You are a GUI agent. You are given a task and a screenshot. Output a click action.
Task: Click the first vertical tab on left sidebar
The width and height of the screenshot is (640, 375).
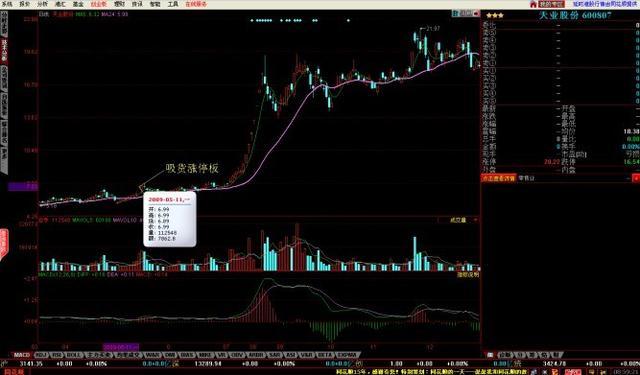click(x=4, y=24)
